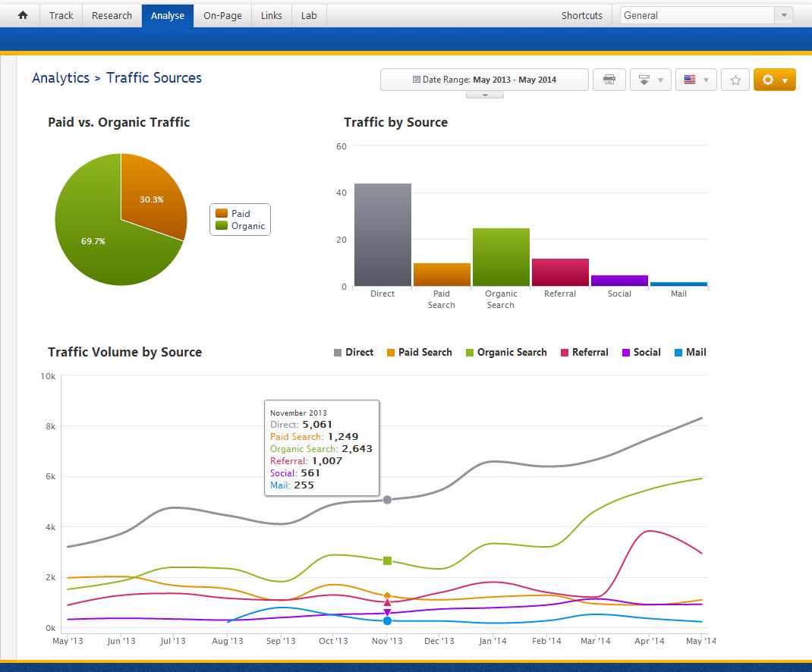
Task: Toggle Paid Search series in legend
Action: [x=419, y=352]
